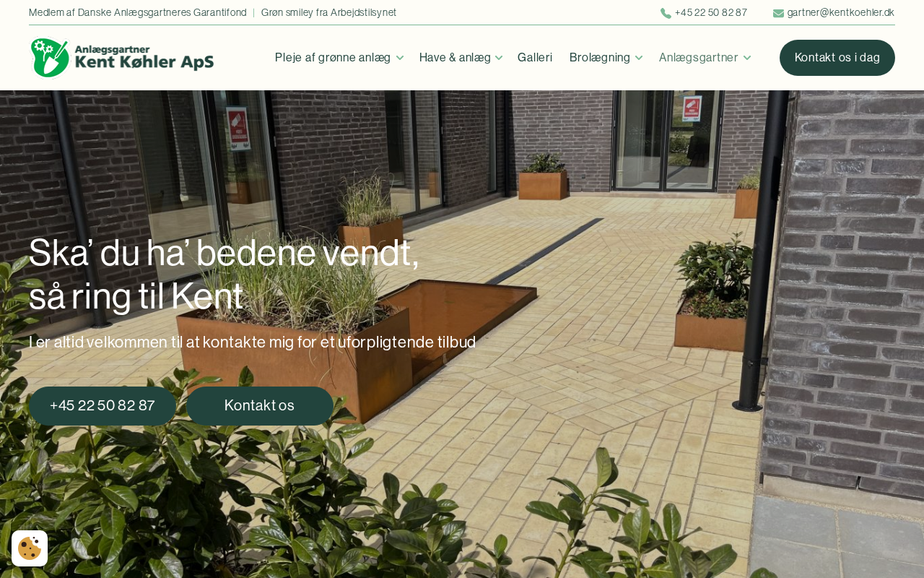Click Grøn smiley fra Arbejdstilsynet text
This screenshot has height=578, width=924.
pyautogui.click(x=328, y=13)
